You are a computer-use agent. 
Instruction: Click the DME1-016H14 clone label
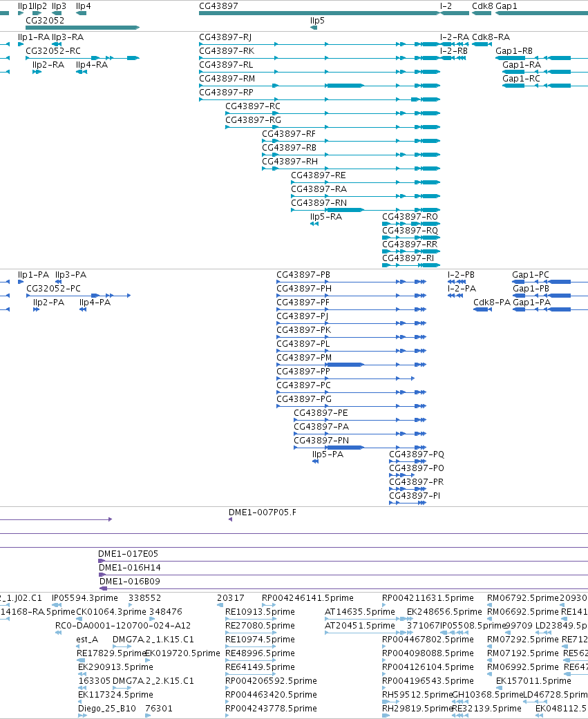130,567
